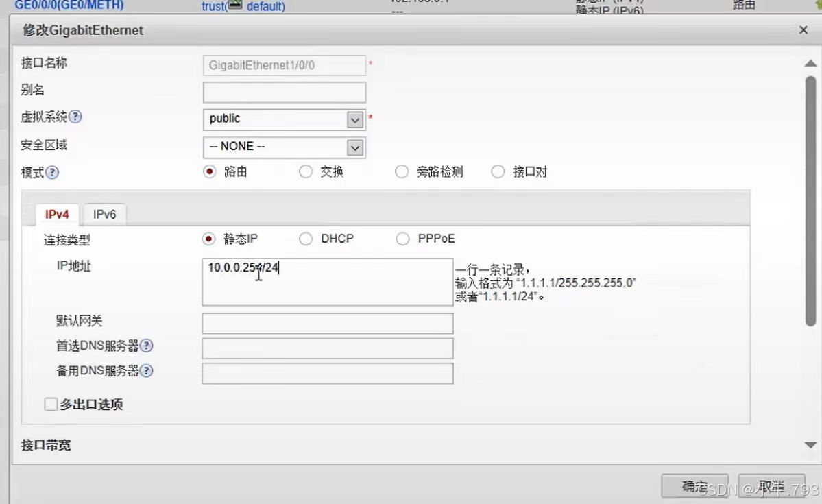Enable 多出口选项 checkbox
The width and height of the screenshot is (822, 504).
coord(51,405)
